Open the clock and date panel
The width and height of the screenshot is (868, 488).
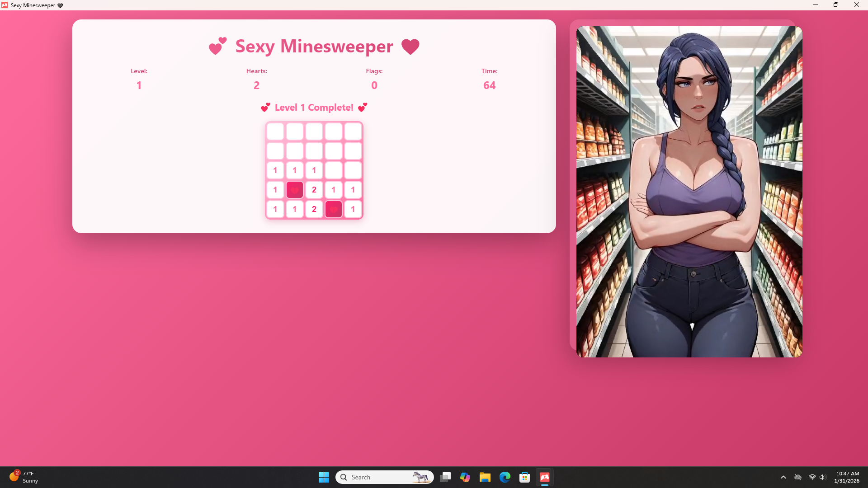tap(847, 477)
